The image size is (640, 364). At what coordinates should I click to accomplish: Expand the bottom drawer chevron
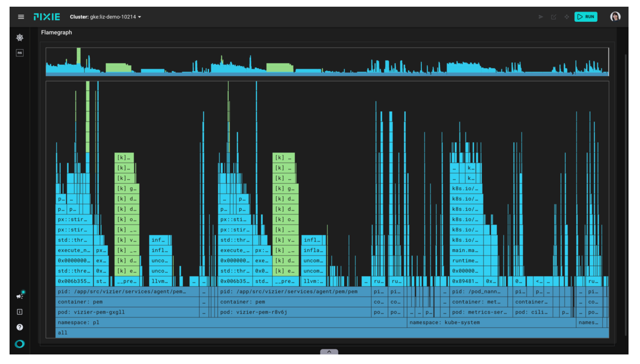tap(329, 352)
